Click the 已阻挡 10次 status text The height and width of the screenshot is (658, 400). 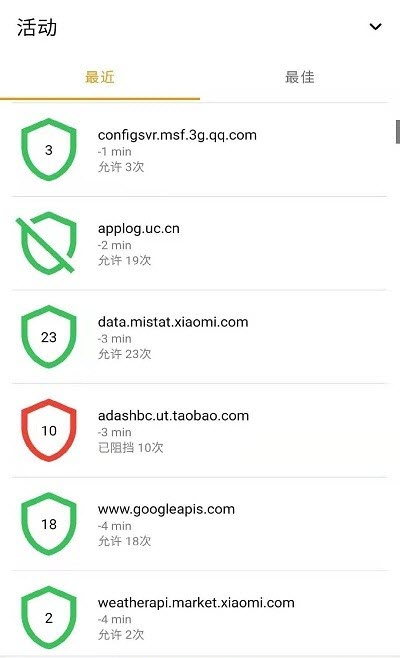click(131, 447)
